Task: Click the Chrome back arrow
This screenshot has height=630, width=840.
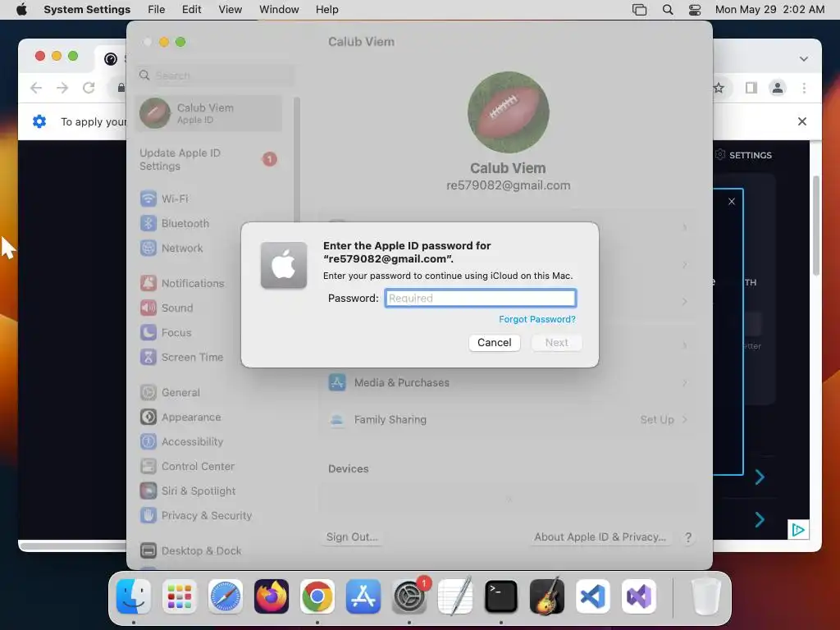Action: pyautogui.click(x=36, y=88)
